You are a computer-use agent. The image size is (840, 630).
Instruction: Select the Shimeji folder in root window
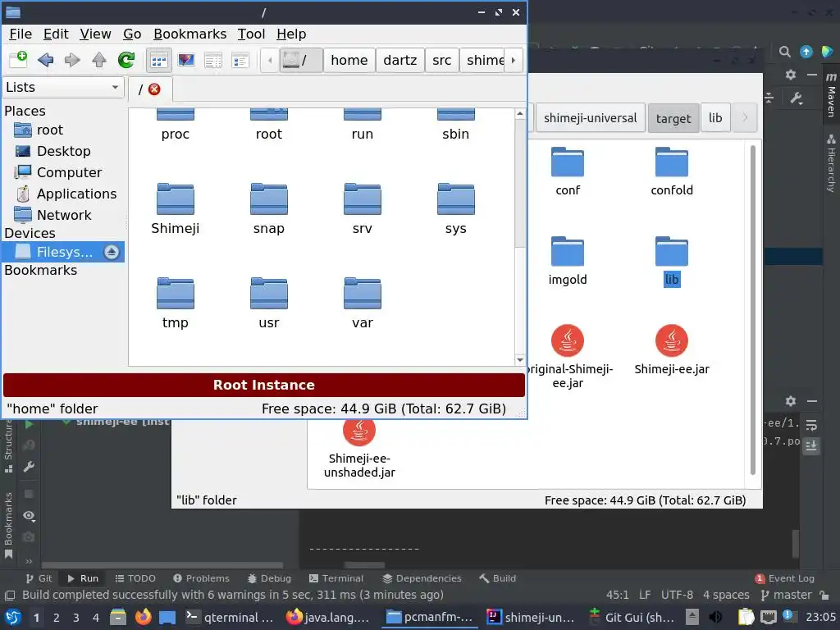[176, 209]
